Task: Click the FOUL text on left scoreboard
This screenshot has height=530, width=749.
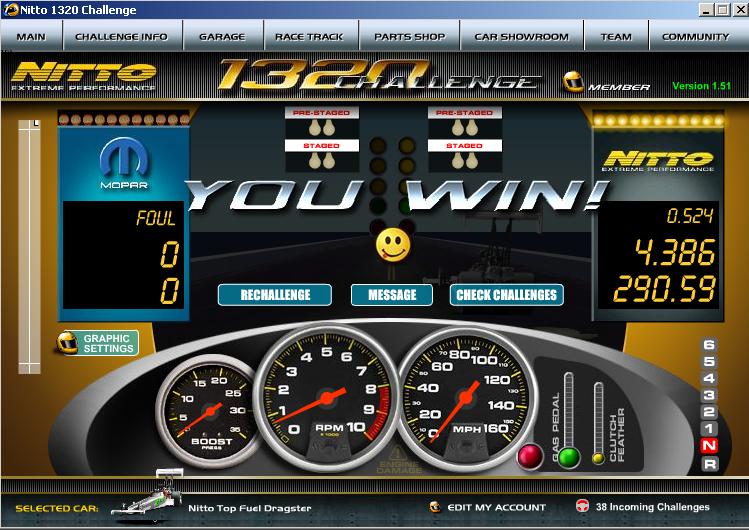Action: coord(156,218)
